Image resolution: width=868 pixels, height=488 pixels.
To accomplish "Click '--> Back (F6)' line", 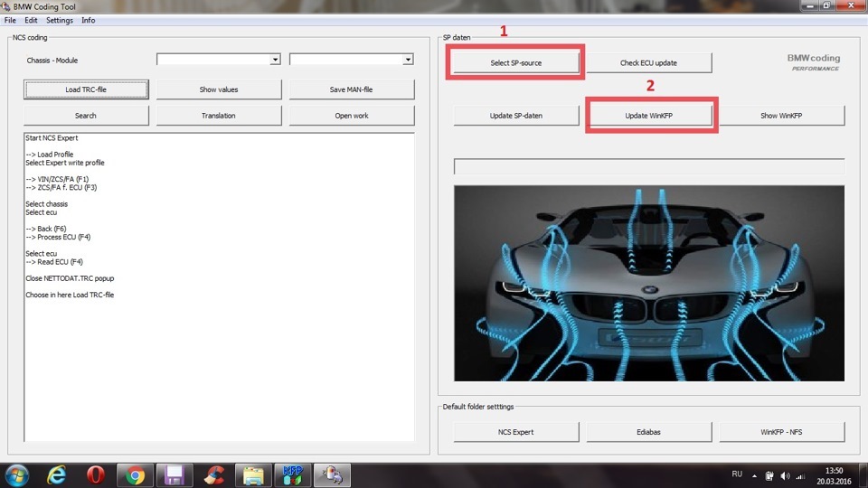I will point(46,229).
